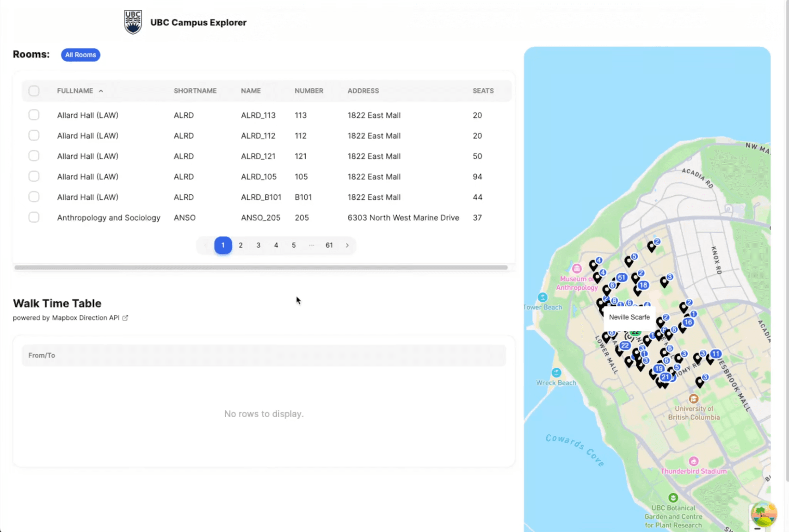Click the Tower Beach map icon
The height and width of the screenshot is (532, 789).
(x=542, y=297)
